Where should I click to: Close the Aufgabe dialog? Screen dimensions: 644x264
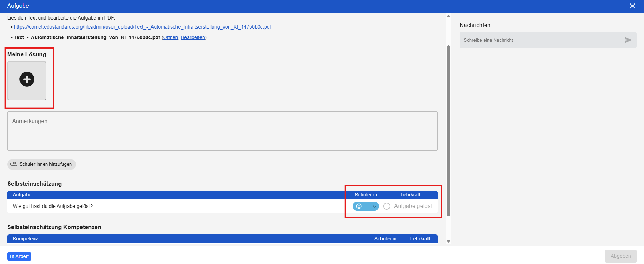632,6
